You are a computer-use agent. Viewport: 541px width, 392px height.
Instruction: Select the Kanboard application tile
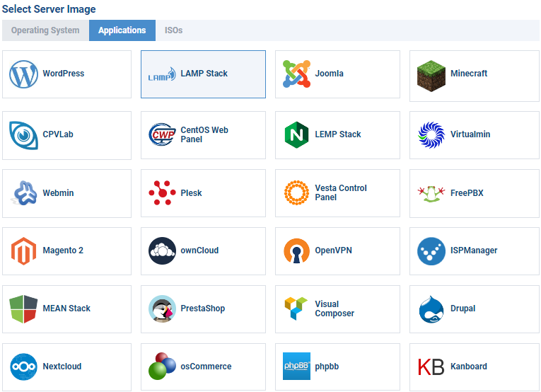click(474, 367)
